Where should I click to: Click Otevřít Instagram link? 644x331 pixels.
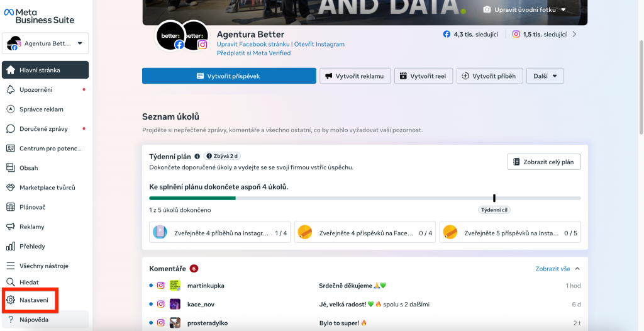tap(319, 44)
